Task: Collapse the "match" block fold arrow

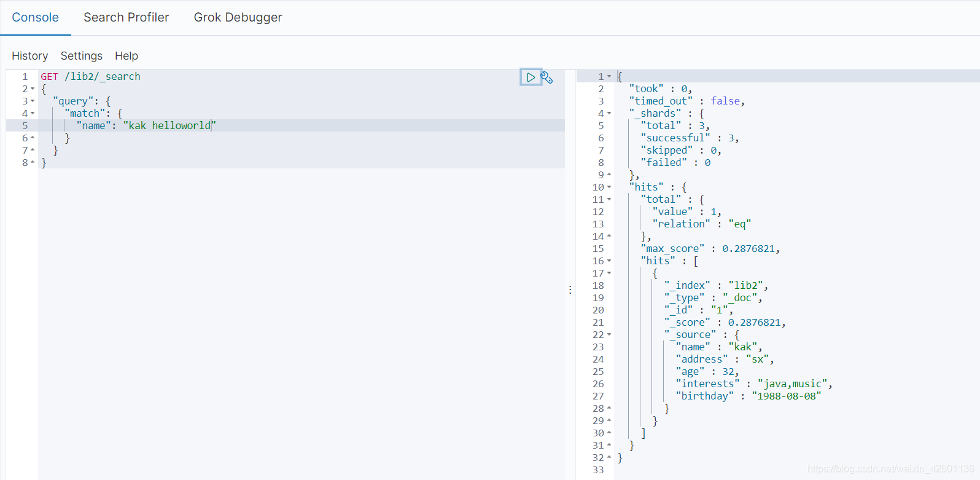Action: (x=33, y=114)
